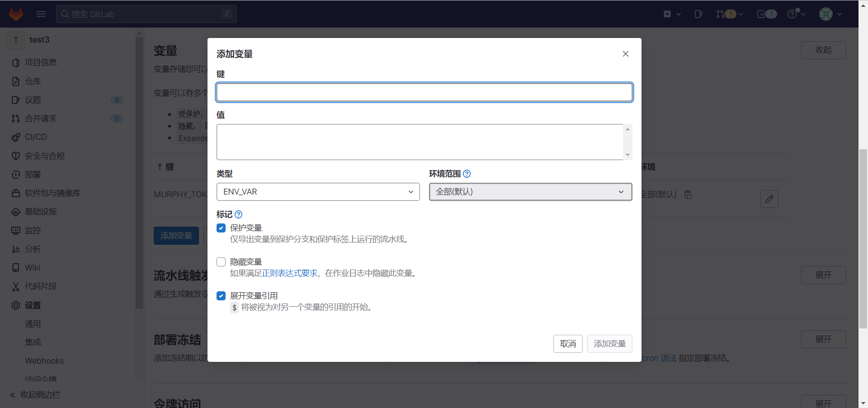This screenshot has height=408, width=868.
Task: Enable the 隐藏变量 checkbox
Action: [221, 262]
